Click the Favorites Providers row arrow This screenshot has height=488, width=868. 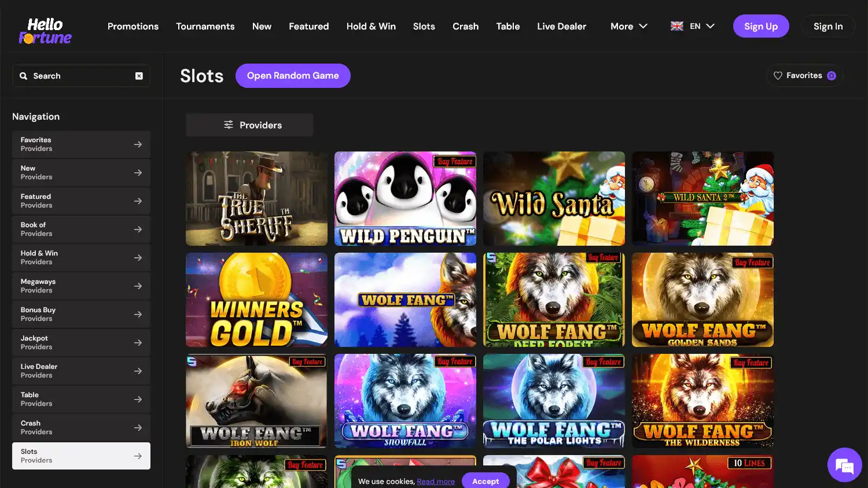[x=138, y=145]
